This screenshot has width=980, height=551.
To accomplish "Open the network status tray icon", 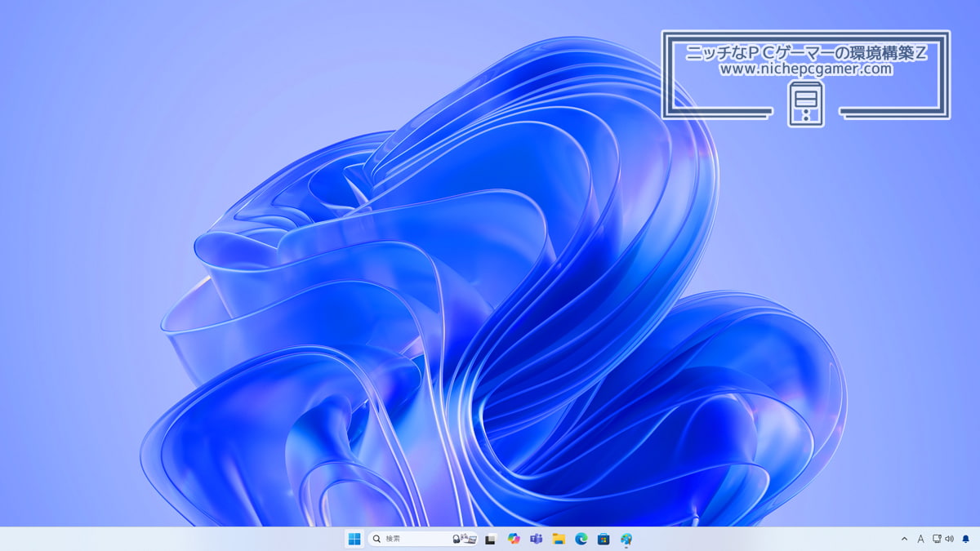I will click(x=937, y=539).
